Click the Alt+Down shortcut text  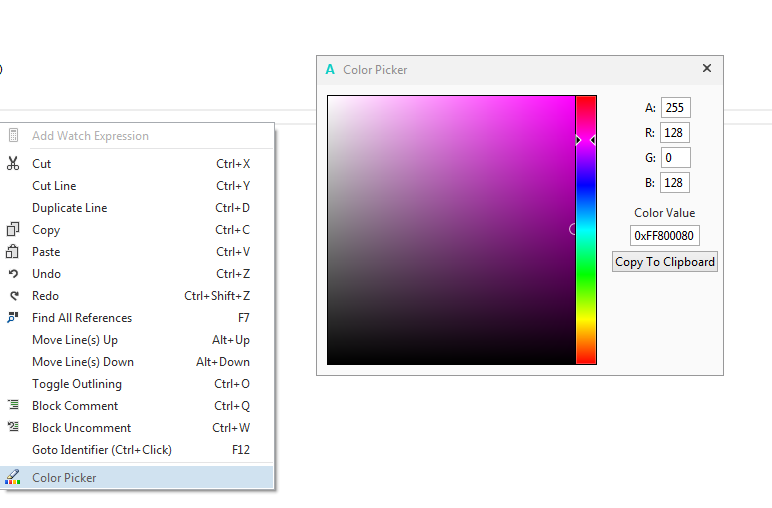223,362
